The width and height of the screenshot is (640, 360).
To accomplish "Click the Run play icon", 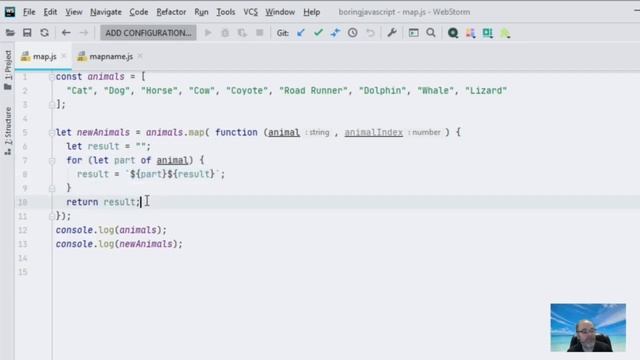I will 208,33.
